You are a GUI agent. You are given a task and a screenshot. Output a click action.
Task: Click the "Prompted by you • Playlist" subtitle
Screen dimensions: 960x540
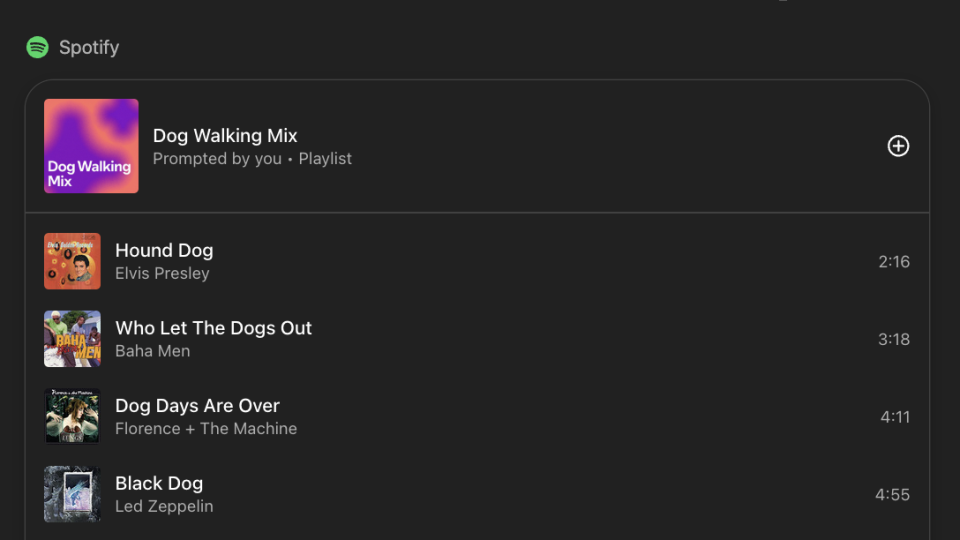coord(252,158)
